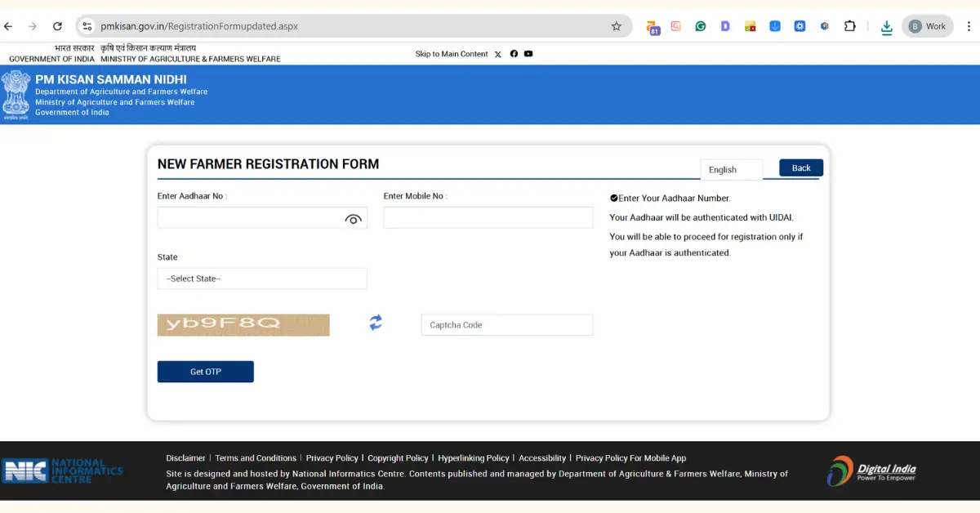Follow the Skip to Main Content link

click(452, 54)
